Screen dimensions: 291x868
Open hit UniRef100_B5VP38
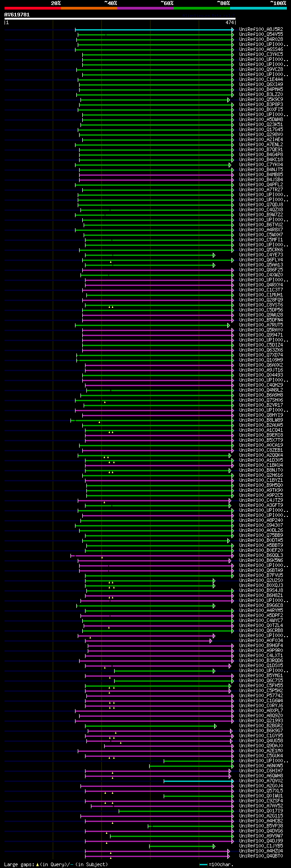pyautogui.click(x=261, y=826)
